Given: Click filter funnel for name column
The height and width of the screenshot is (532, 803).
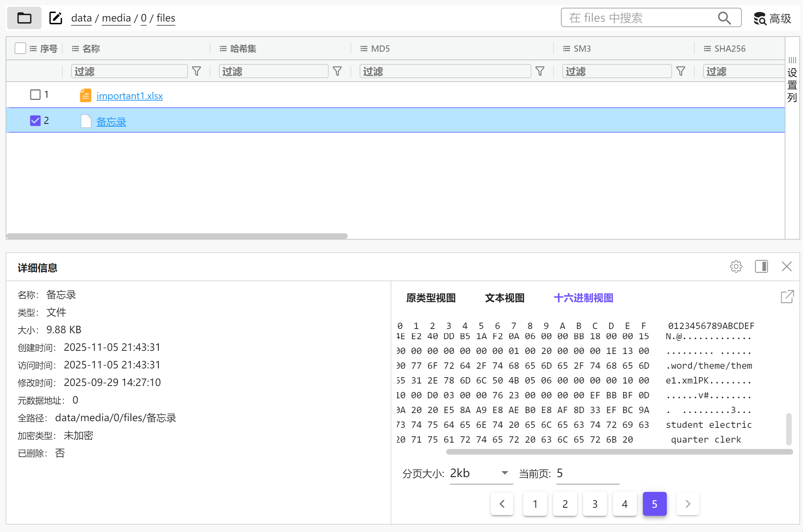Looking at the screenshot, I should click(196, 71).
